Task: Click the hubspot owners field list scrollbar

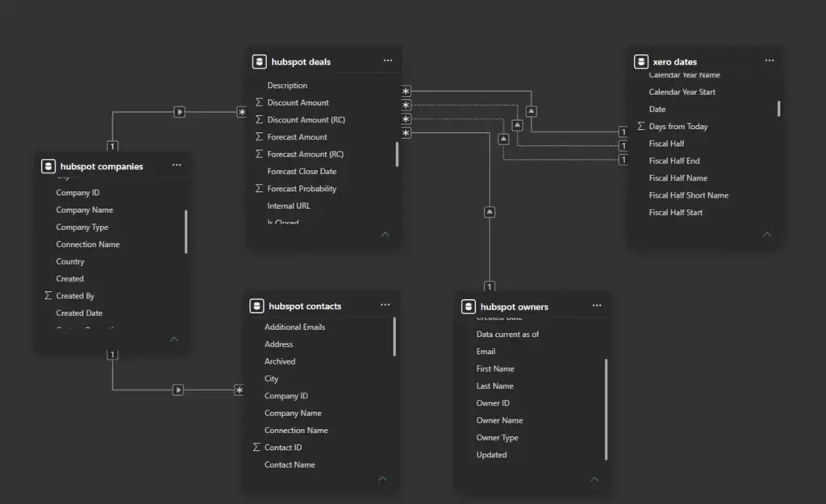Action: click(606, 409)
